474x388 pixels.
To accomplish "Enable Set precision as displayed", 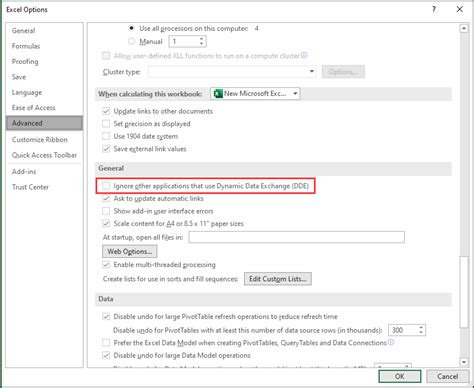I will pyautogui.click(x=106, y=124).
